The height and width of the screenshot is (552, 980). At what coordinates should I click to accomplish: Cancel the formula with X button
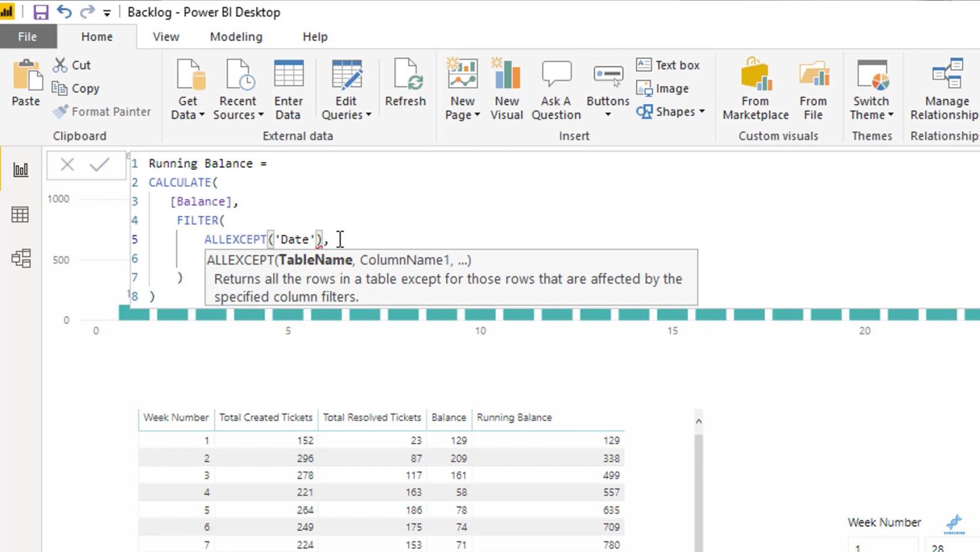(x=68, y=165)
